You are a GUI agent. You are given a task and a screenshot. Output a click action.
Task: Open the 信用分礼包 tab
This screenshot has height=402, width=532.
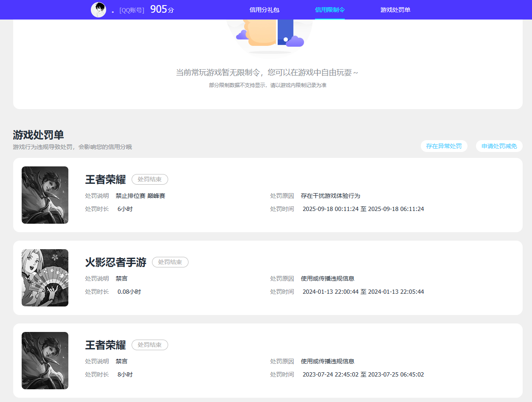[x=265, y=10]
